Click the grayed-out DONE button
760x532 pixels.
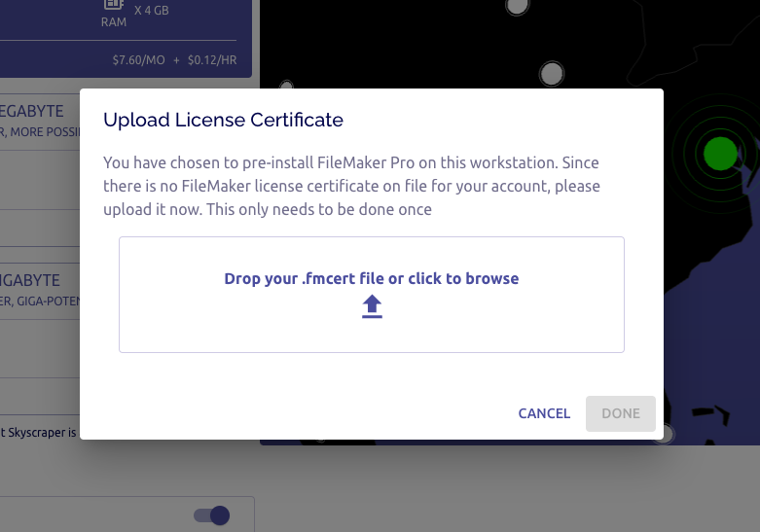[x=621, y=413]
